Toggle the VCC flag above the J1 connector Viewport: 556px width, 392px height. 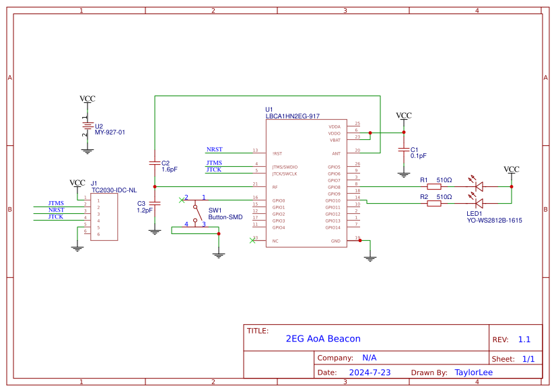[x=76, y=182]
